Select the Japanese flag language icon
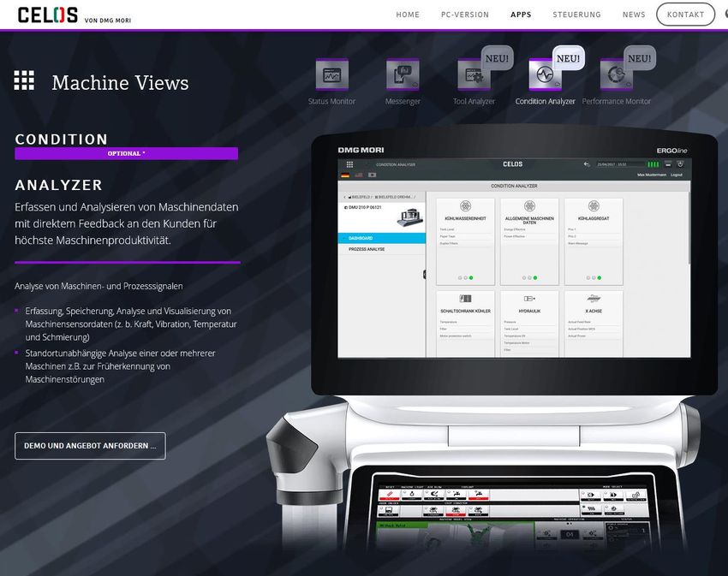 372,175
